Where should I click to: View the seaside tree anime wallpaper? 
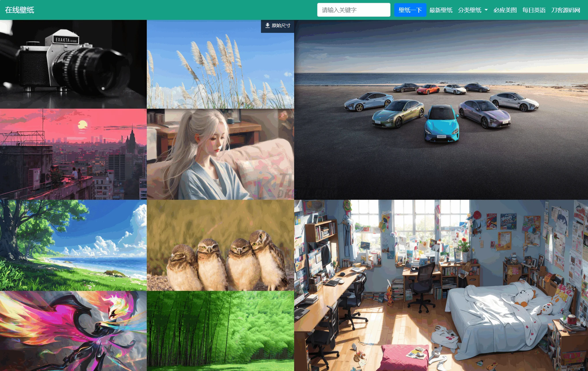[x=73, y=245]
